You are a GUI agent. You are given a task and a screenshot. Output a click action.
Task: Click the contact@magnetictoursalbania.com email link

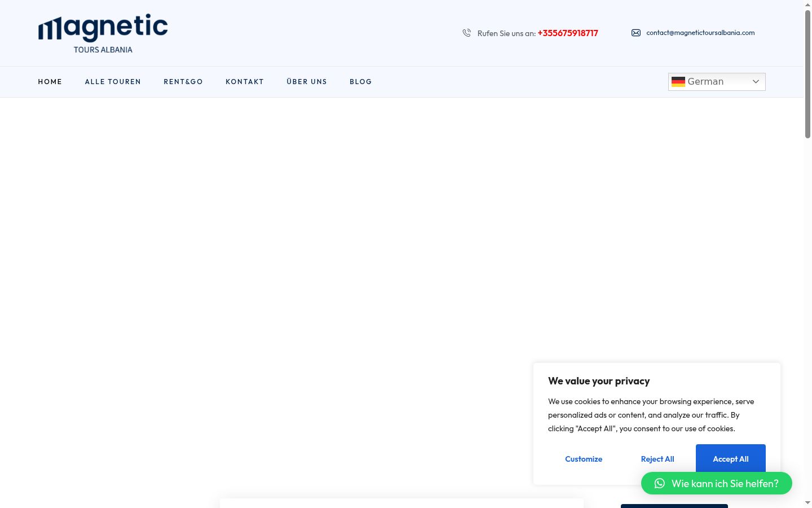700,33
